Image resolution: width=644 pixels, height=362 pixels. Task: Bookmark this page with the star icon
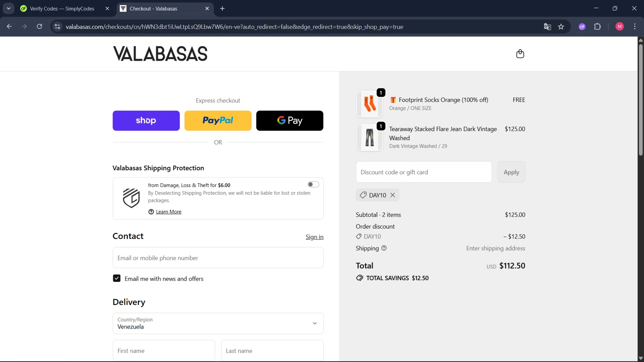(561, 27)
